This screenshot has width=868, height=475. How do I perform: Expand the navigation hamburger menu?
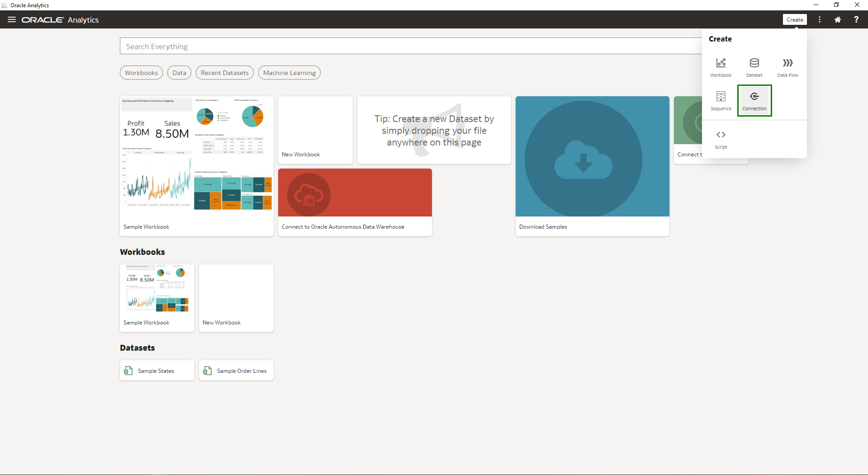(11, 19)
